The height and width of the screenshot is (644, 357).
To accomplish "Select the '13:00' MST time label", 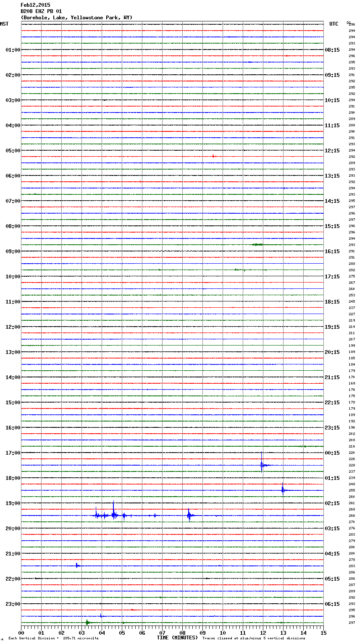I will tap(13, 352).
